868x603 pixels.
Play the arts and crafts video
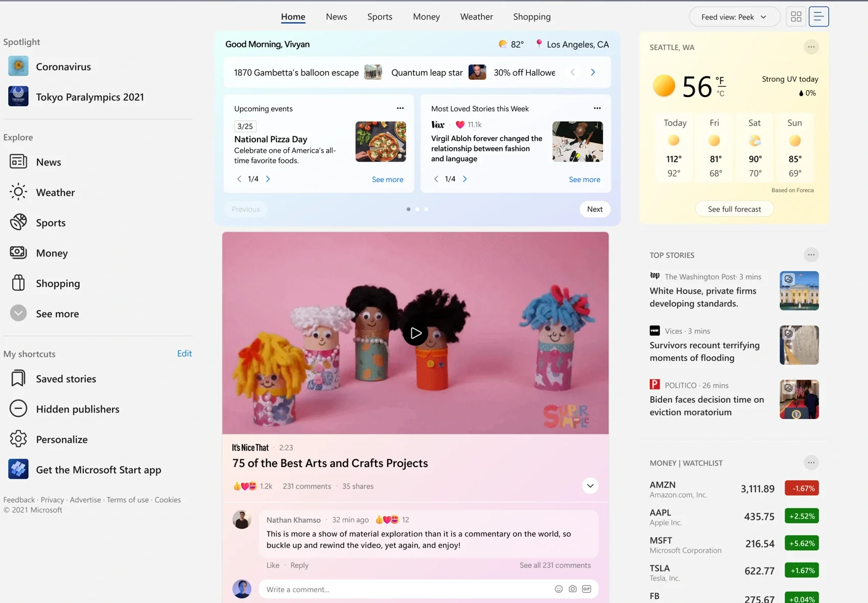coord(415,333)
